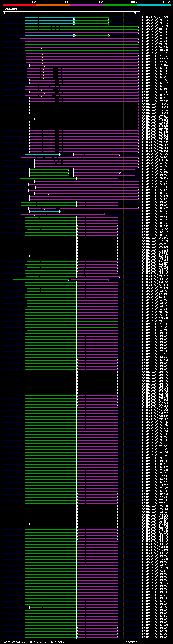This screenshot has height=644, width=173.
Task: Click the green ~80% identity legend segment
Action: 120,5
